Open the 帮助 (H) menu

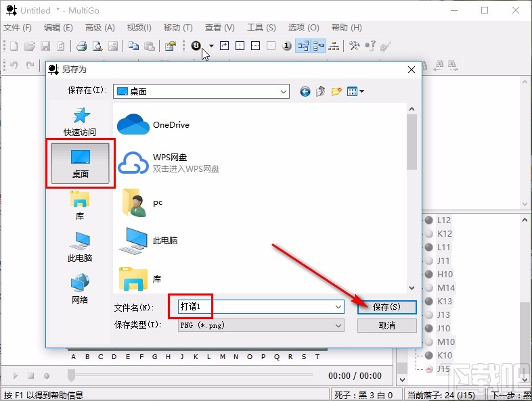[x=347, y=28]
